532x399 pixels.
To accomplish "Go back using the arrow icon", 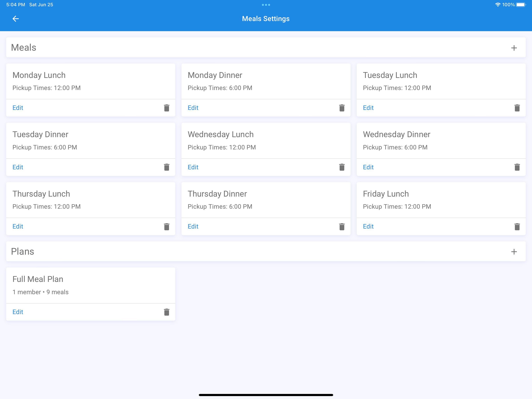I will click(x=16, y=19).
